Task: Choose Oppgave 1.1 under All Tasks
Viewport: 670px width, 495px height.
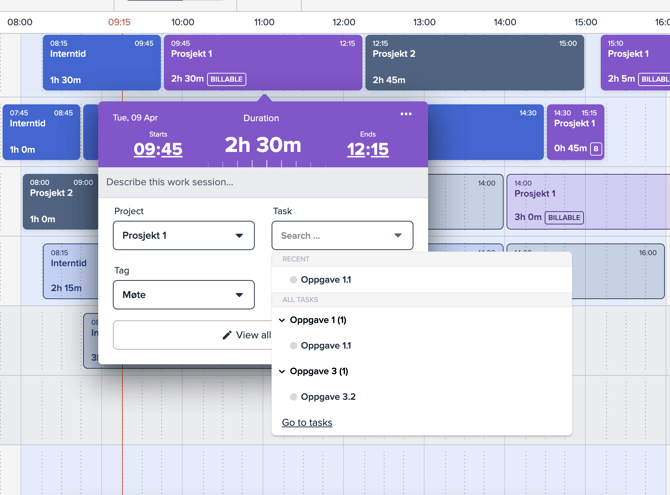Action: click(326, 346)
